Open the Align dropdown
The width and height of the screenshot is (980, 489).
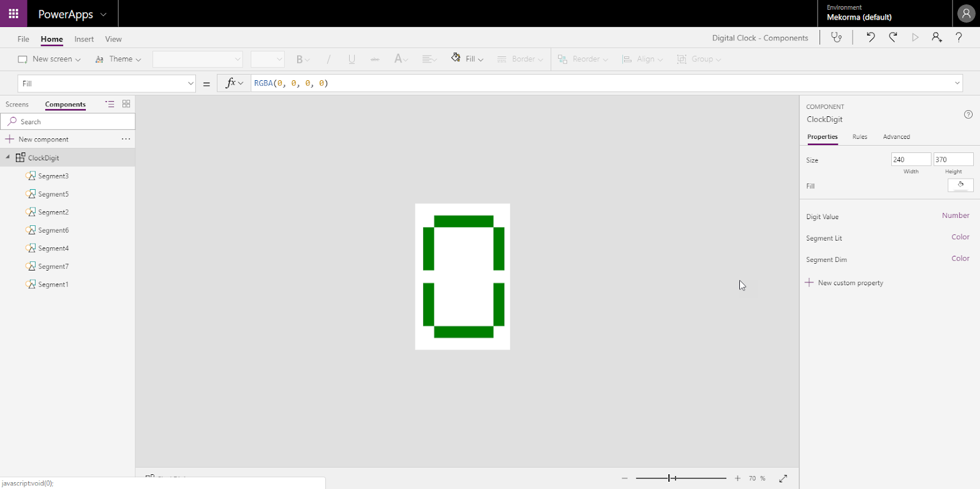(642, 59)
